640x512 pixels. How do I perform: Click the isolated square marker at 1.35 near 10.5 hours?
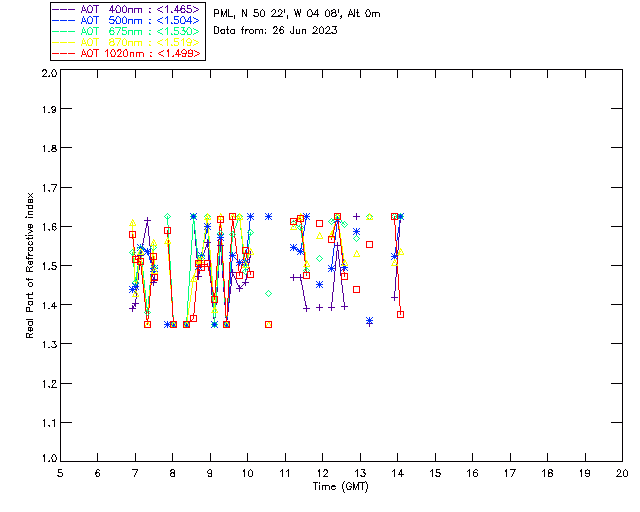[x=268, y=324]
